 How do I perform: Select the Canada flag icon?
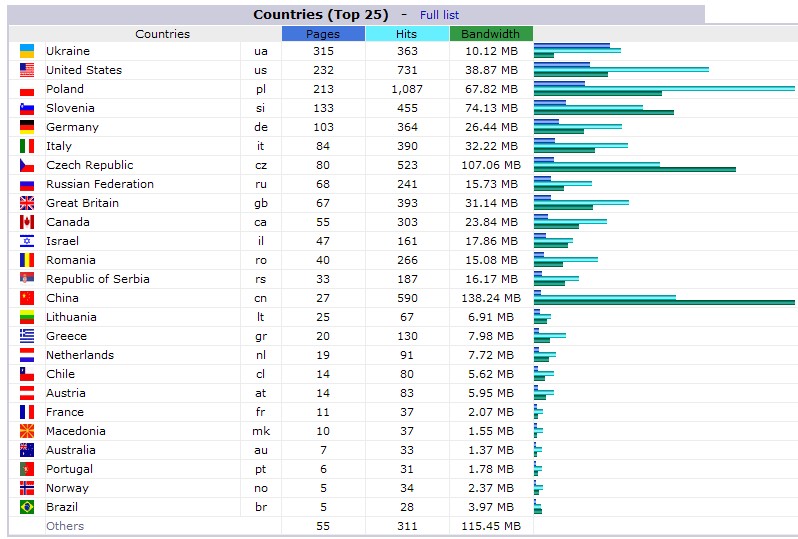click(x=27, y=222)
